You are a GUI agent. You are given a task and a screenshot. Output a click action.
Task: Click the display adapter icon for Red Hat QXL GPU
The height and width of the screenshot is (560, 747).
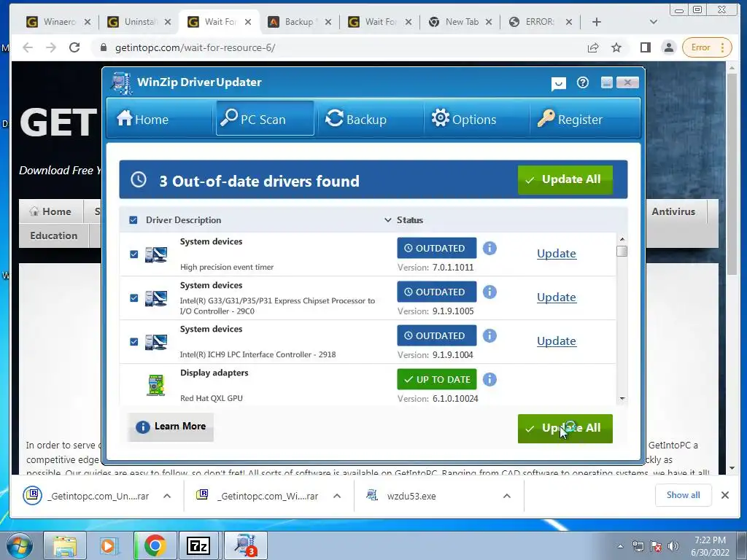click(156, 385)
